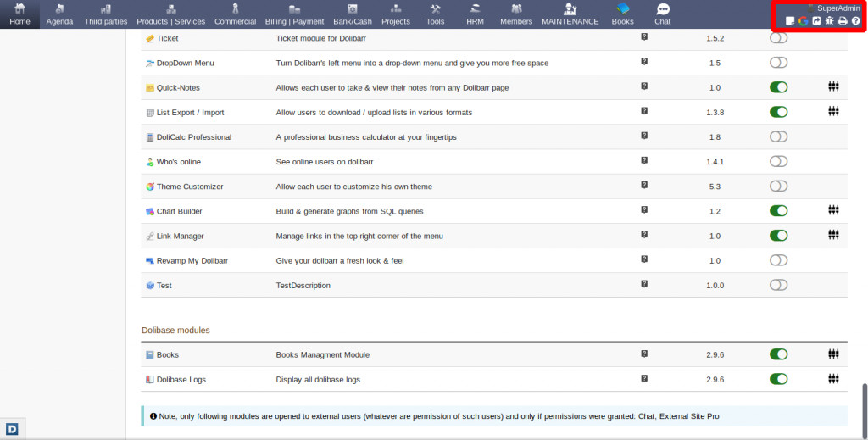The height and width of the screenshot is (440, 868).
Task: Open the Projects menu
Action: 396,14
